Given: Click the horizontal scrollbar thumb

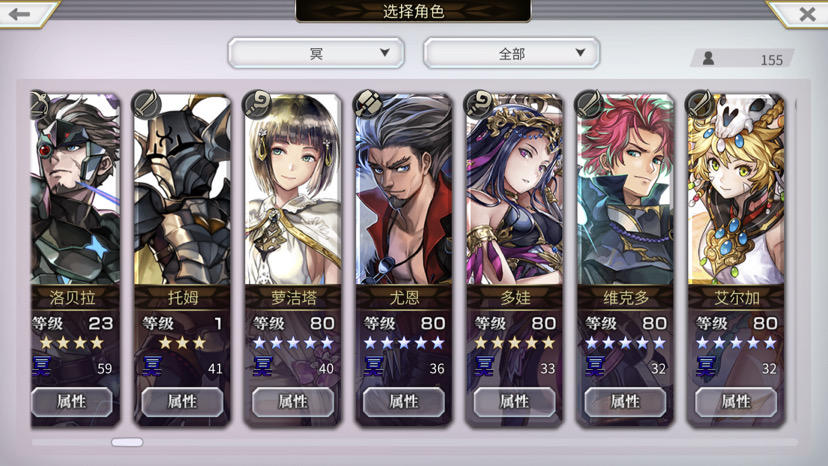Looking at the screenshot, I should click(127, 442).
